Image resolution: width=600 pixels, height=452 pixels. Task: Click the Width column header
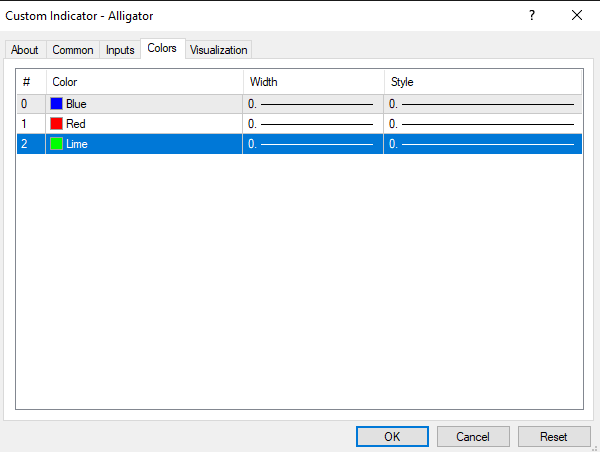(x=312, y=82)
